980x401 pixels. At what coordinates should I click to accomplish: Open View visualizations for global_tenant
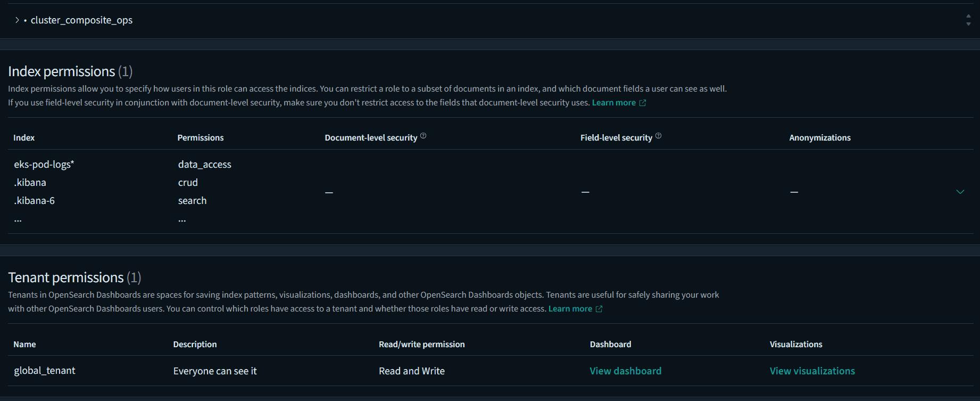coord(812,371)
